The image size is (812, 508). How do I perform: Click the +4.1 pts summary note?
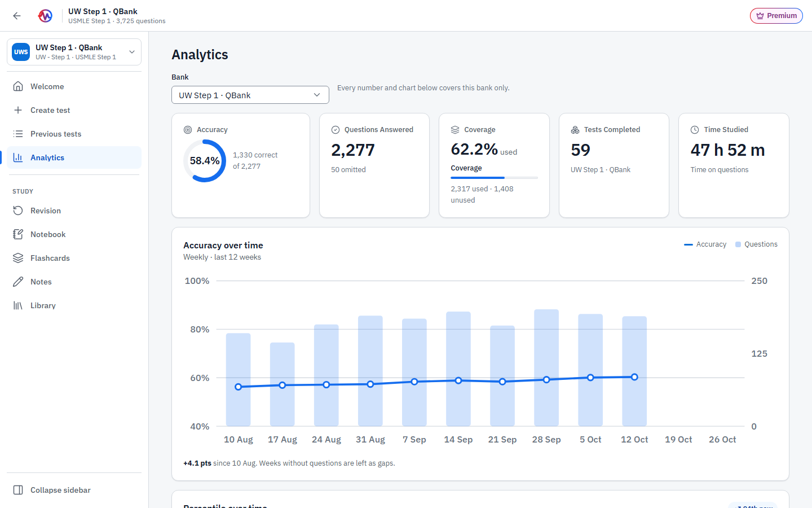(289, 463)
